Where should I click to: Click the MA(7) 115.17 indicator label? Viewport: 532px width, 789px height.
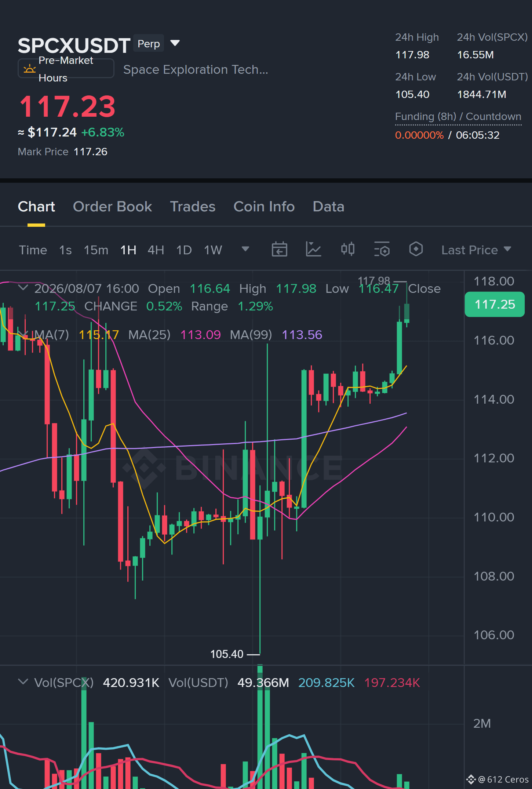click(76, 335)
